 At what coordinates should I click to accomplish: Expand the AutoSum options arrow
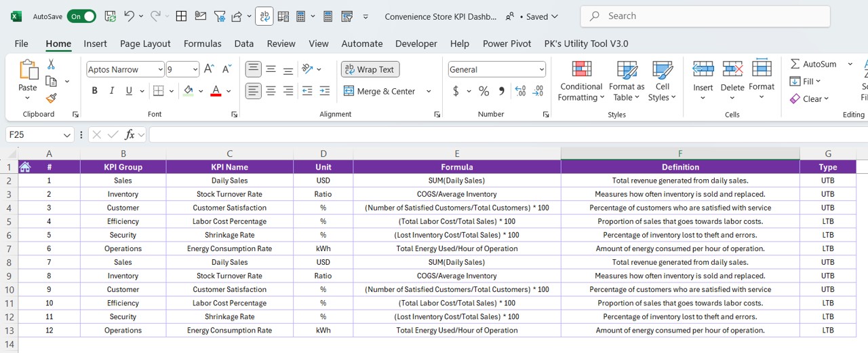(850, 64)
